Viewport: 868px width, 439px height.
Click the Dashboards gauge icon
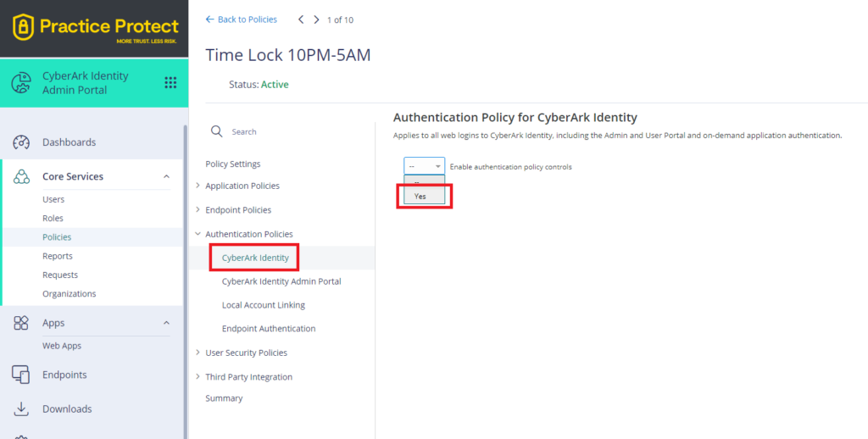click(21, 142)
